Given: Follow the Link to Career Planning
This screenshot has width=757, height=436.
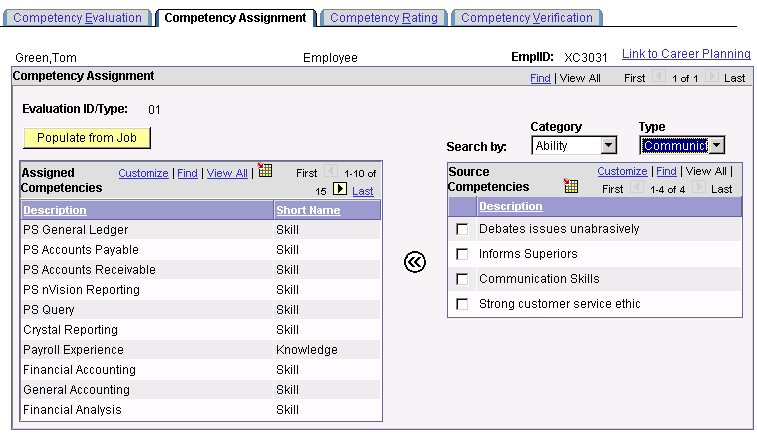Looking at the screenshot, I should (686, 54).
